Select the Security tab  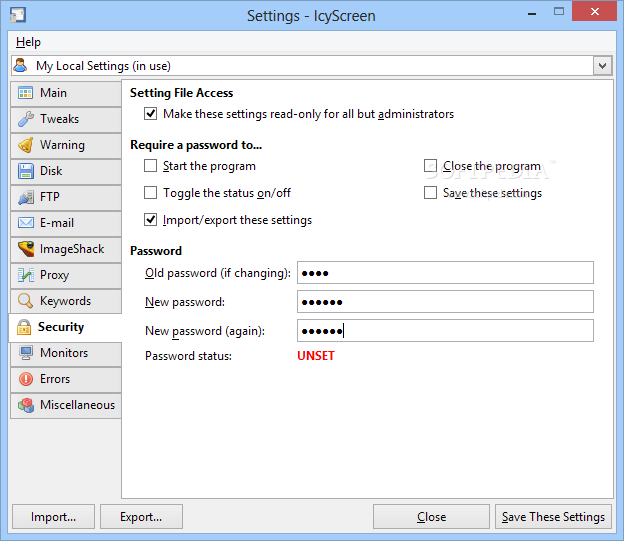click(65, 327)
